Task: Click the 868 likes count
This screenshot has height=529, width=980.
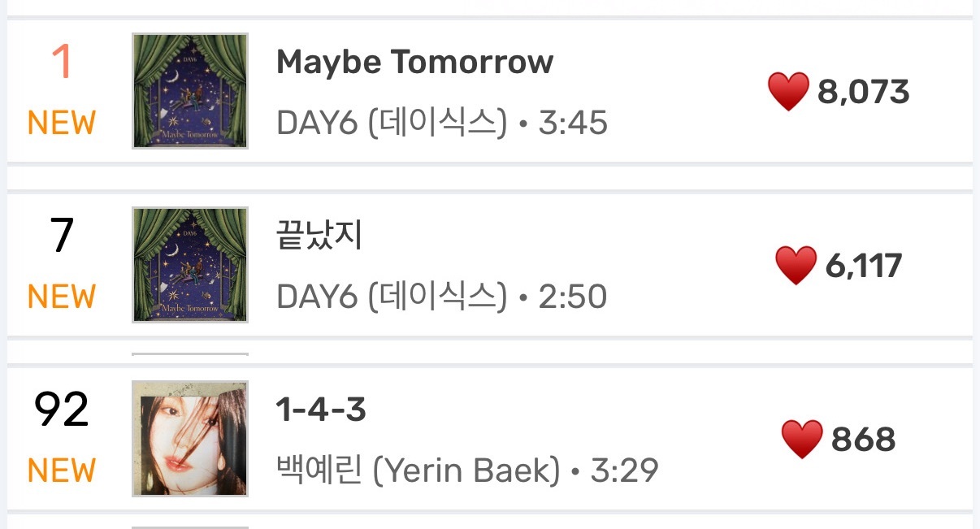Action: click(863, 440)
